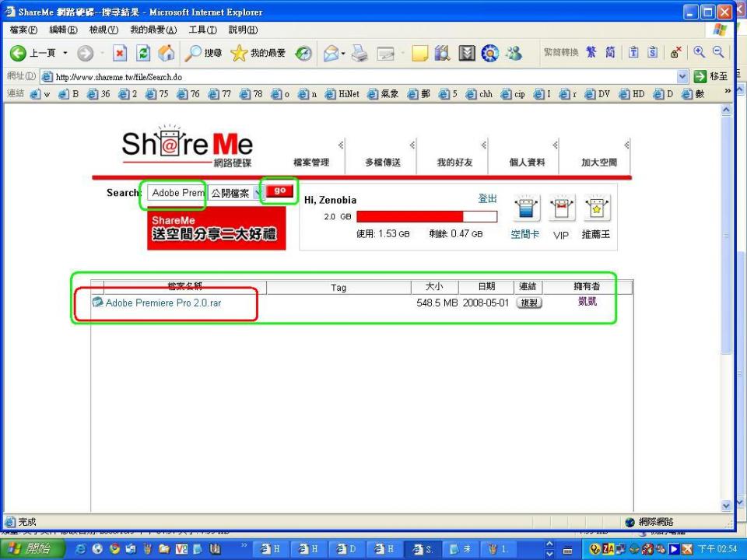Open the Windows 開始 Start button
This screenshot has height=560, width=747.
click(31, 549)
